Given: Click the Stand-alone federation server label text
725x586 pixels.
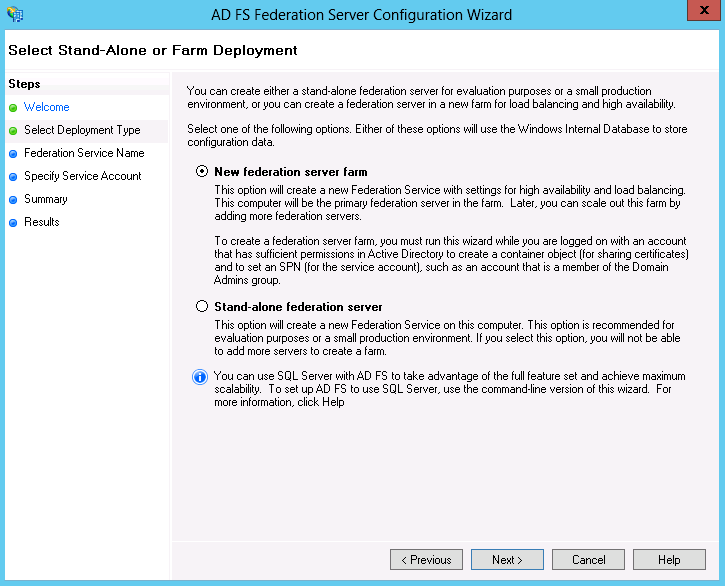Looking at the screenshot, I should (x=298, y=307).
